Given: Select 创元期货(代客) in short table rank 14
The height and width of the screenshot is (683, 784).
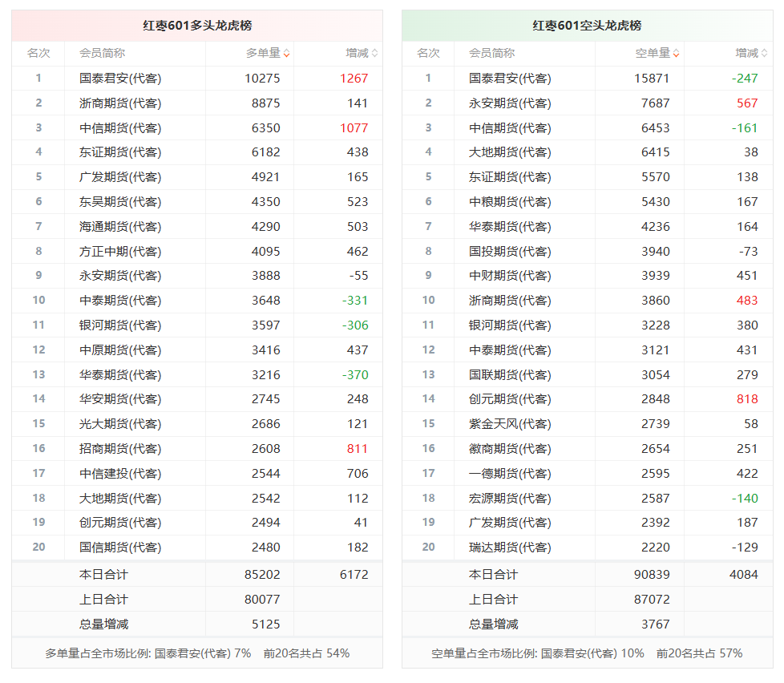Looking at the screenshot, I should click(x=510, y=399).
